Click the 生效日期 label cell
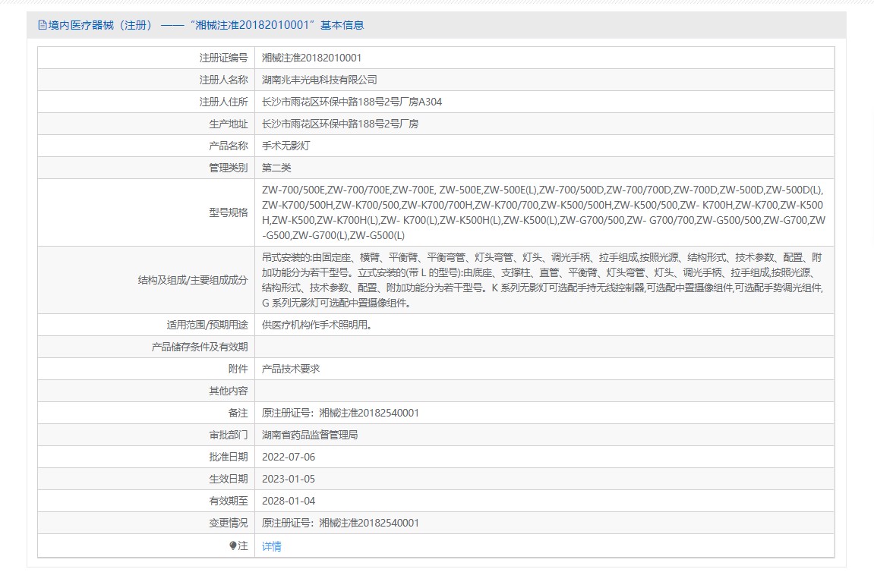874x588 pixels. tap(146, 479)
